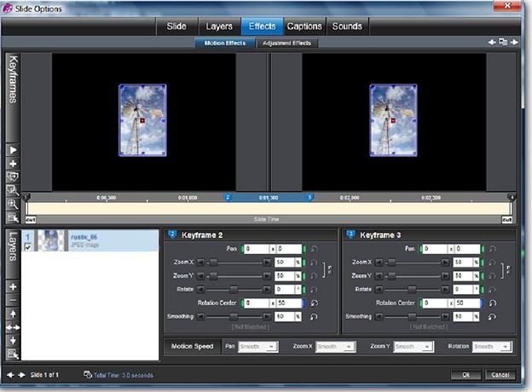Screen dimensions: 532x392
Task: Open the Pan motion speed dropdown
Action: (x=258, y=347)
